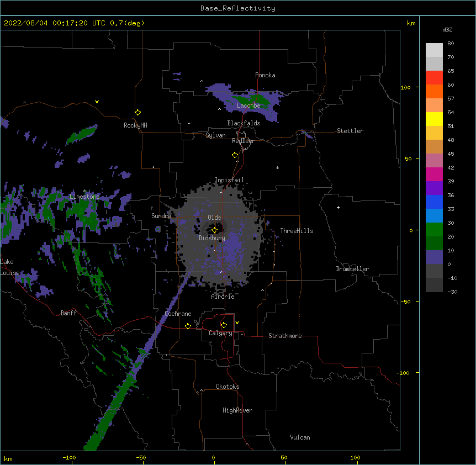Viewport: 476px width, 465px height.
Task: Click the Vulcan label
Action: point(300,437)
